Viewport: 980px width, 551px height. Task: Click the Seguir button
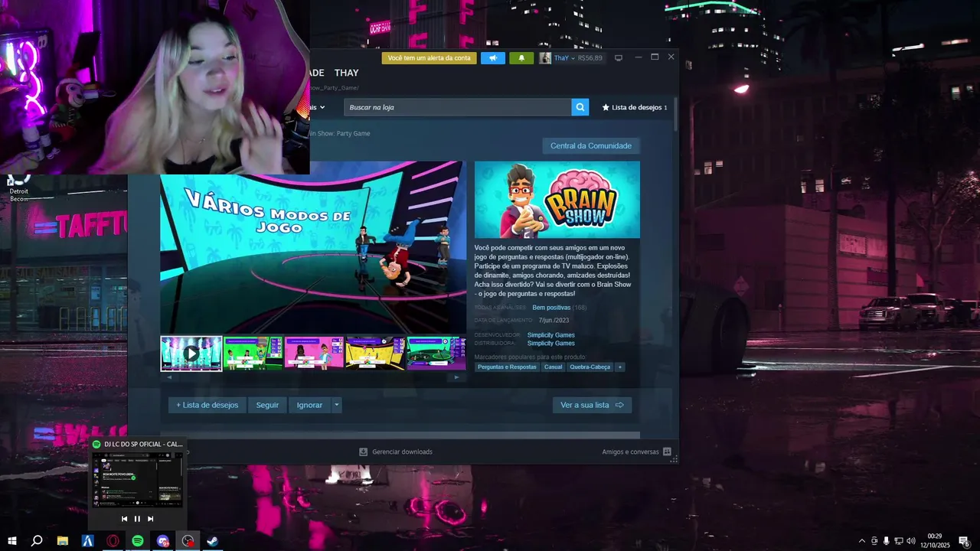[267, 405]
